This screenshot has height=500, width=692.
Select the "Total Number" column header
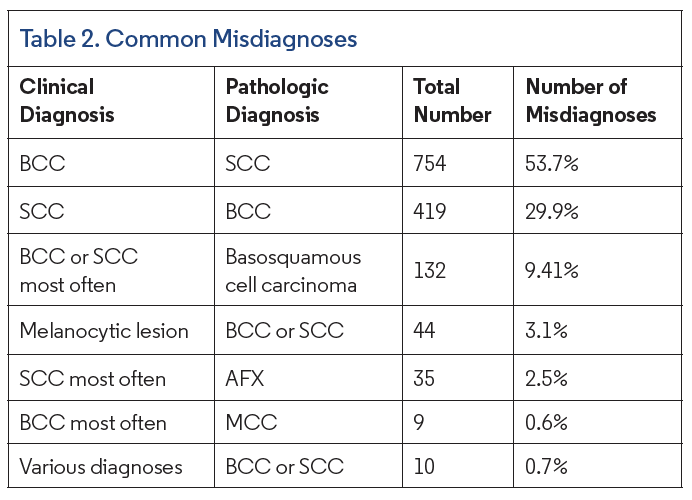(452, 100)
